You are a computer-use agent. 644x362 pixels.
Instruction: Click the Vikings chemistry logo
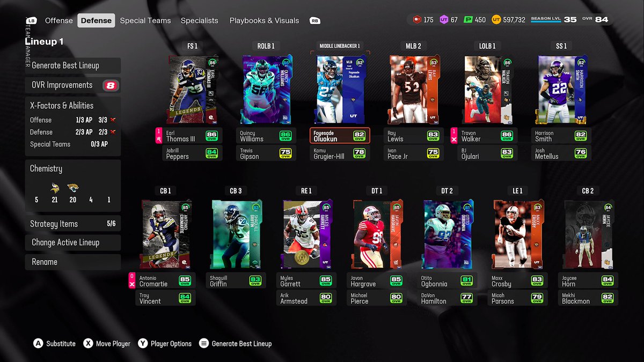(55, 188)
